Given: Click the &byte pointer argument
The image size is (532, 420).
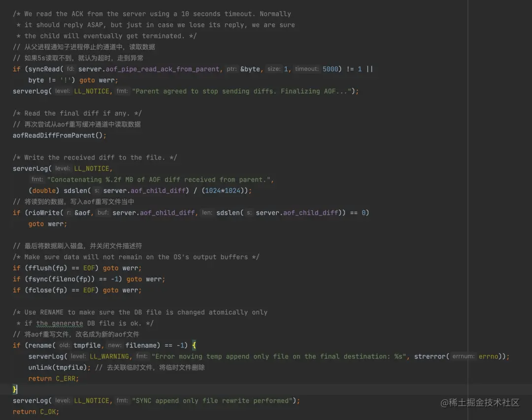Looking at the screenshot, I should (250, 69).
